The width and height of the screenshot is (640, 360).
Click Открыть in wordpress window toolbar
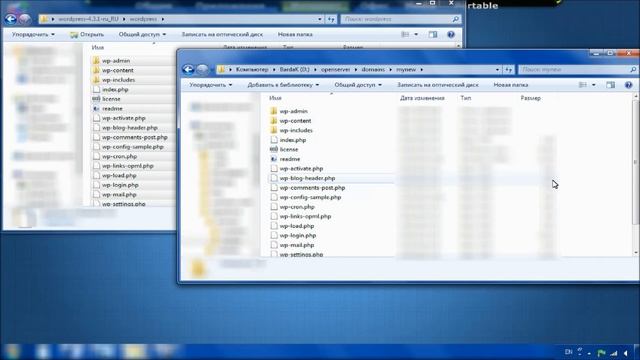click(87, 35)
